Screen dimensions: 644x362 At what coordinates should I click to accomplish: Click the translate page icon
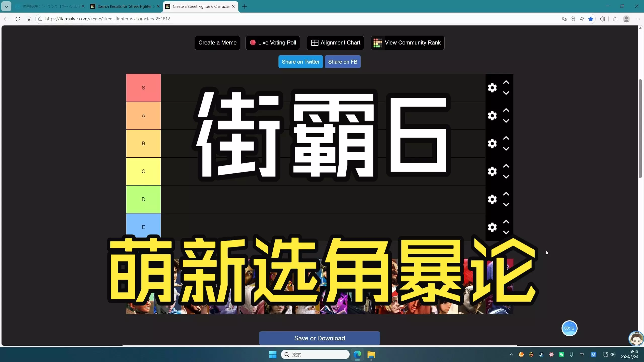564,19
